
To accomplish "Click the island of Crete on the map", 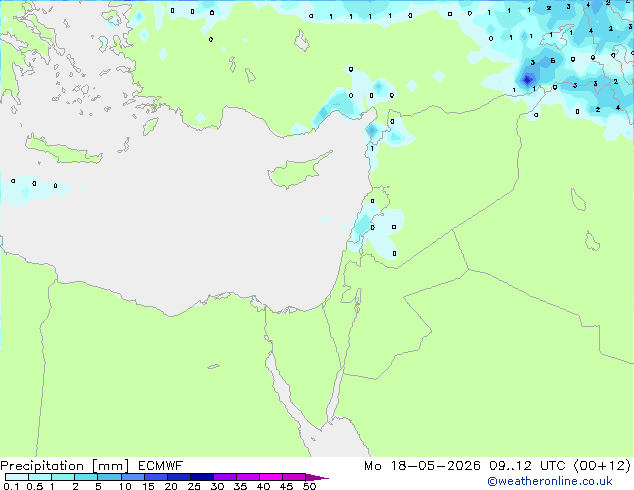I will pyautogui.click(x=64, y=150).
